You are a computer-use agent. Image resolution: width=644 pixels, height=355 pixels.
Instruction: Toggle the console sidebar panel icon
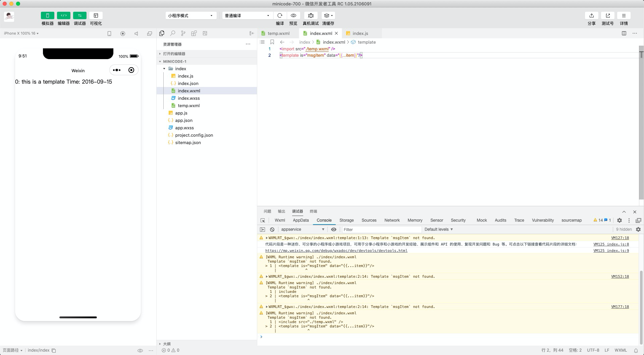click(263, 229)
